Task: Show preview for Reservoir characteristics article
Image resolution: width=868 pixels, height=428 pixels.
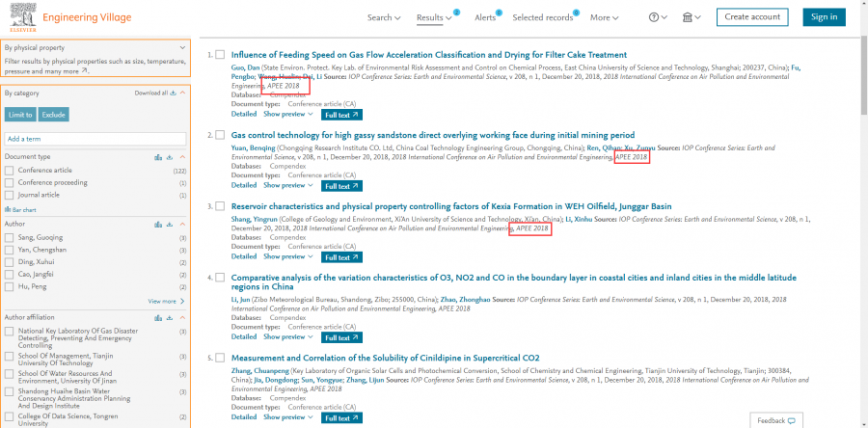Action: click(x=287, y=256)
